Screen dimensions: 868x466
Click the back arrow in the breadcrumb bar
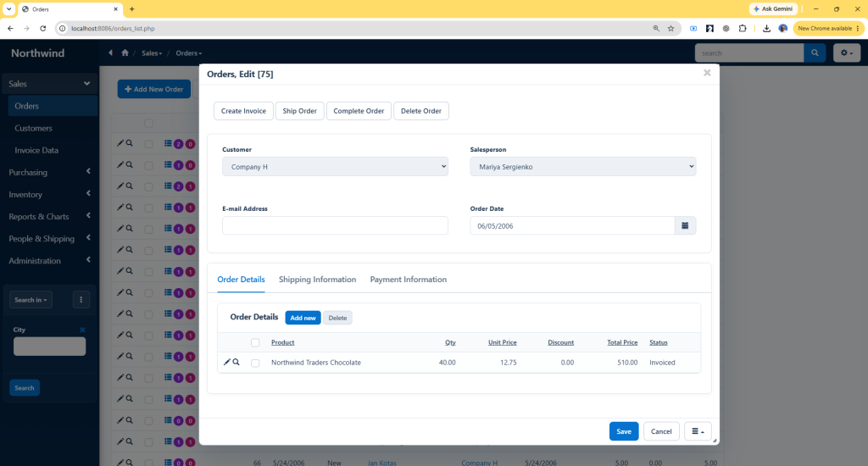point(111,53)
